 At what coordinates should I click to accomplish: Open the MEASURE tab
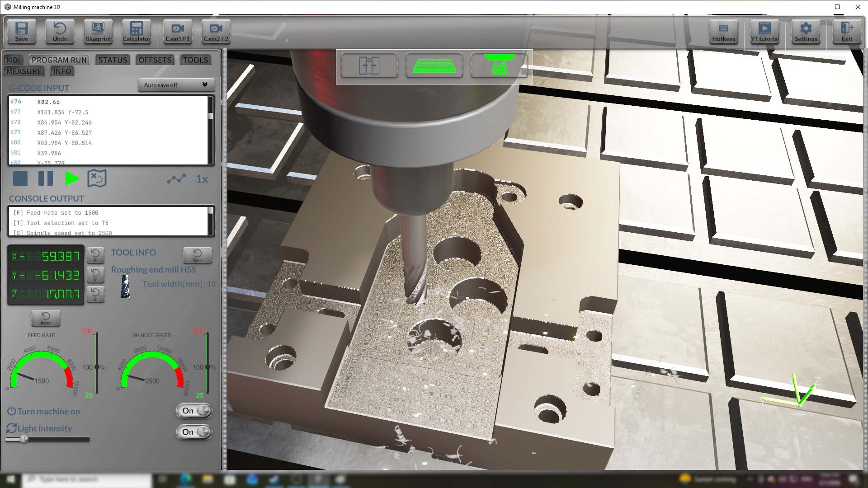point(24,71)
